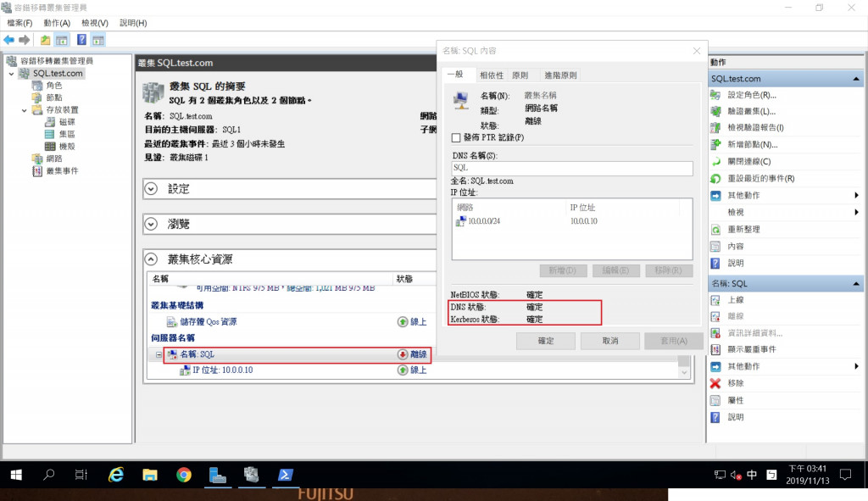Click the taskbar clock showing 下午 03:41
The height and width of the screenshot is (501, 868).
click(808, 475)
